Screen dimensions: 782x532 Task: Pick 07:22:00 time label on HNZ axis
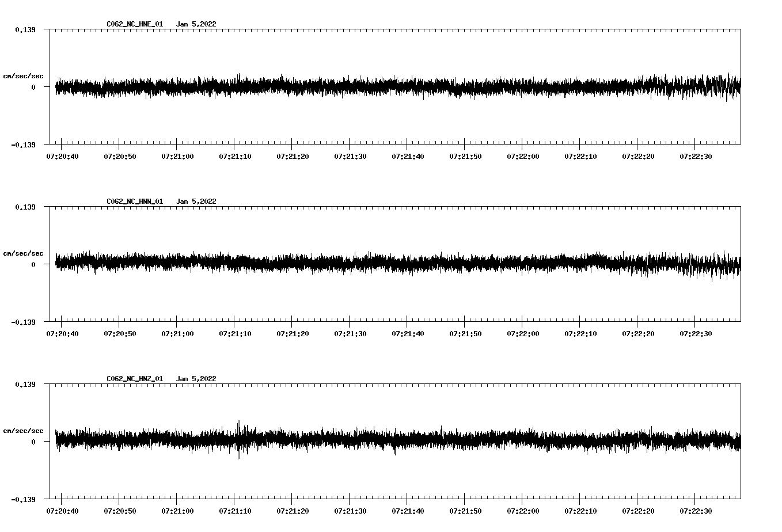(x=523, y=511)
